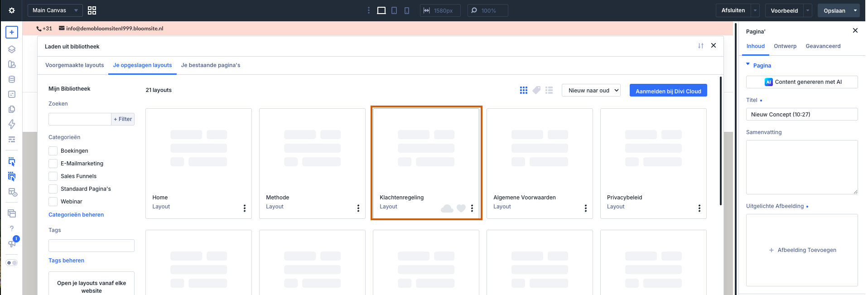Click the Zoeken search input field
Viewport: 868px width, 295px height.
(x=80, y=119)
